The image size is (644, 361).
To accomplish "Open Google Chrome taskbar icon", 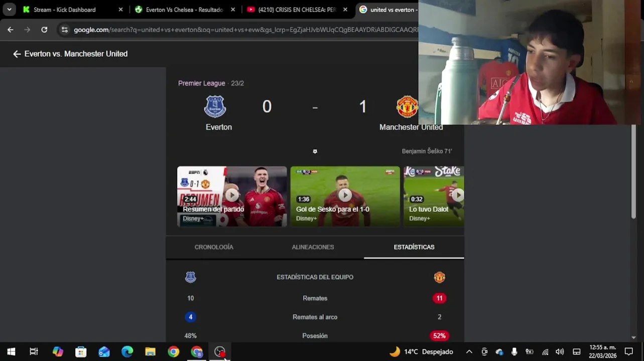I will (173, 352).
